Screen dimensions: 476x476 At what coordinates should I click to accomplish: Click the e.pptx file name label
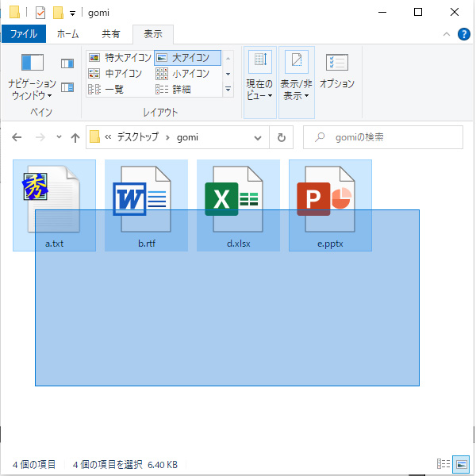(x=330, y=244)
